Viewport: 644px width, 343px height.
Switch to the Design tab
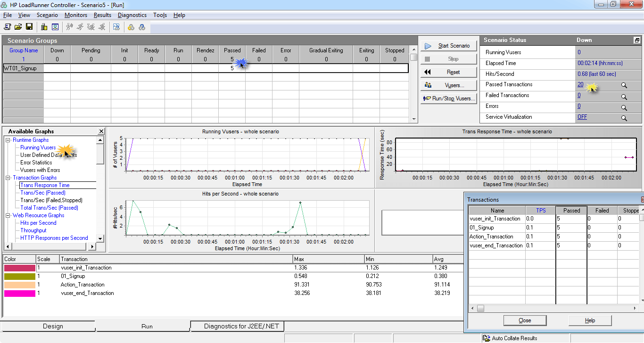point(53,326)
